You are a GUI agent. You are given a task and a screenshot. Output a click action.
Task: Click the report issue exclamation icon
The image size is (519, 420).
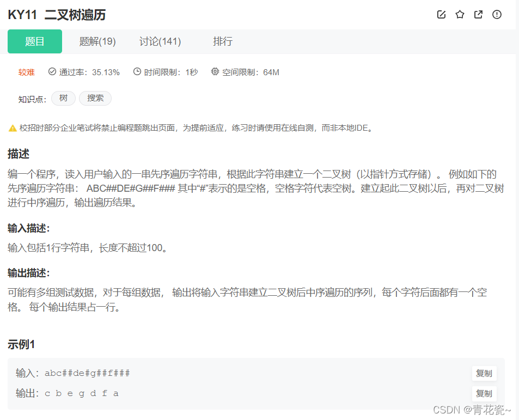pyautogui.click(x=497, y=14)
